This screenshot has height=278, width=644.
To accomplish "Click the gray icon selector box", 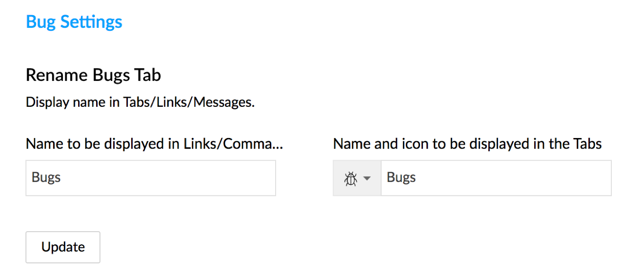I will (357, 178).
